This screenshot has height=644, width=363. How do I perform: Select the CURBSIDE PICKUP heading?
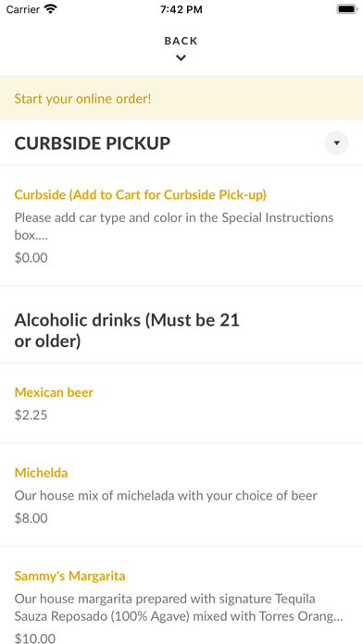pyautogui.click(x=93, y=143)
